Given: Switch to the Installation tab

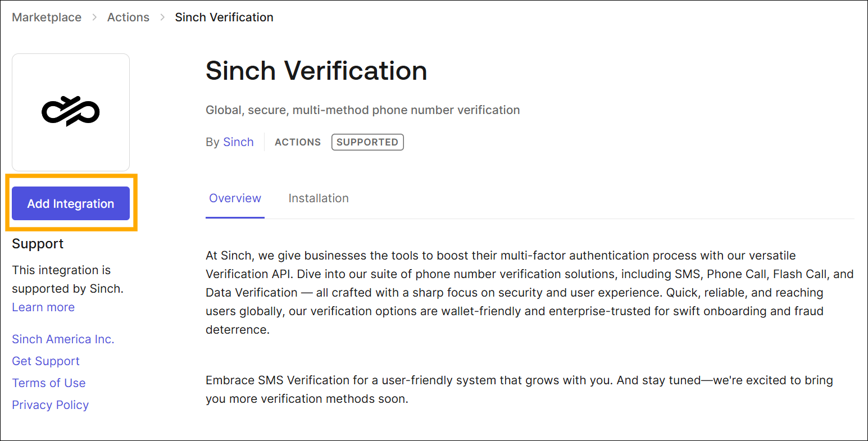Looking at the screenshot, I should tap(318, 198).
